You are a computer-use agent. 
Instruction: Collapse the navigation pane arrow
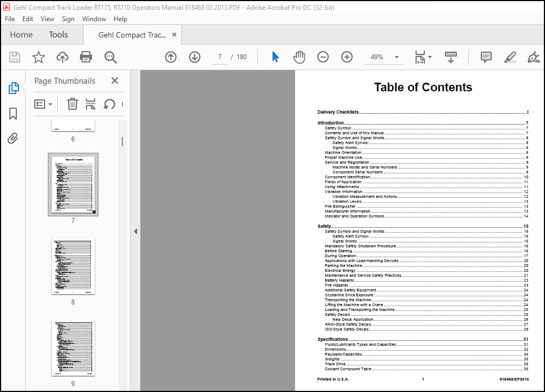[135, 232]
